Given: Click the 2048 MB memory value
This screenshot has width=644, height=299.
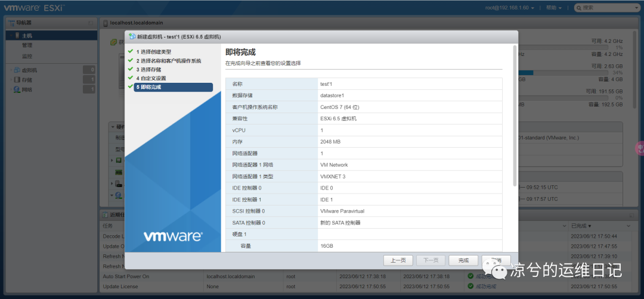Looking at the screenshot, I should pos(330,142).
